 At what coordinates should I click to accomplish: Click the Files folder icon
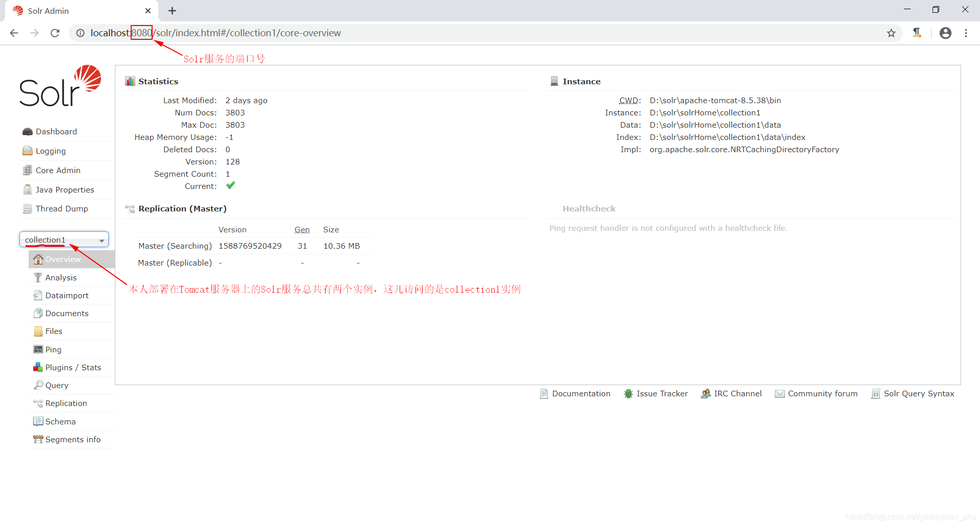(38, 331)
